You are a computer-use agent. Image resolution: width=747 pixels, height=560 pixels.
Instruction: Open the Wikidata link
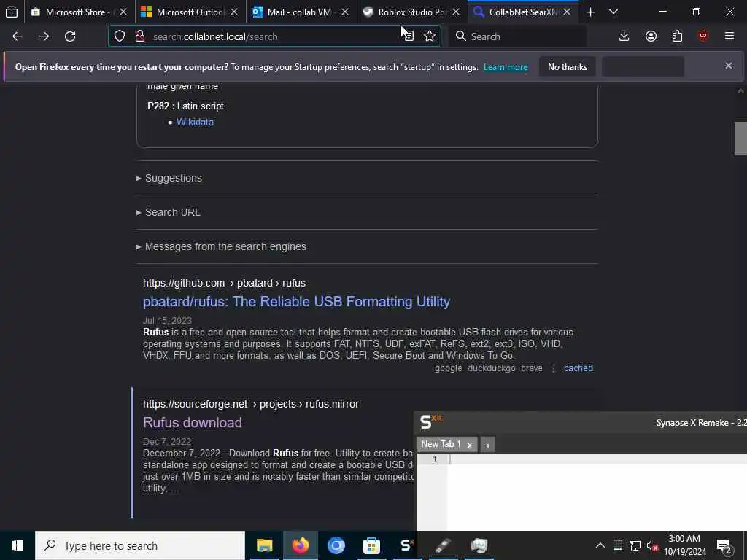pyautogui.click(x=195, y=122)
